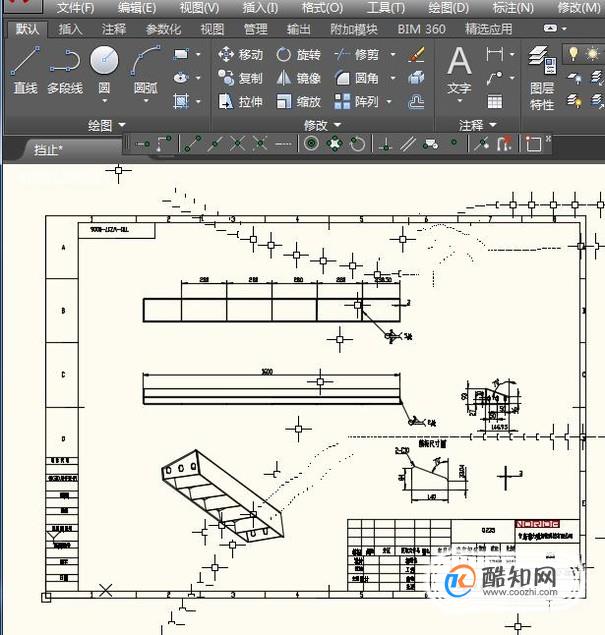Click the Nearest object snap icon

pos(481,144)
